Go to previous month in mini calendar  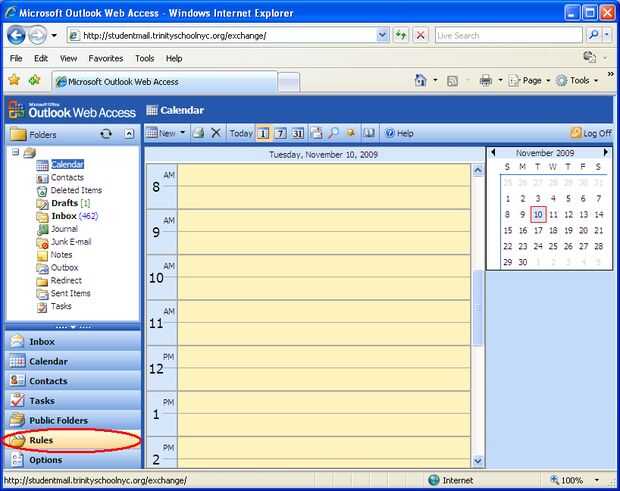(x=493, y=153)
